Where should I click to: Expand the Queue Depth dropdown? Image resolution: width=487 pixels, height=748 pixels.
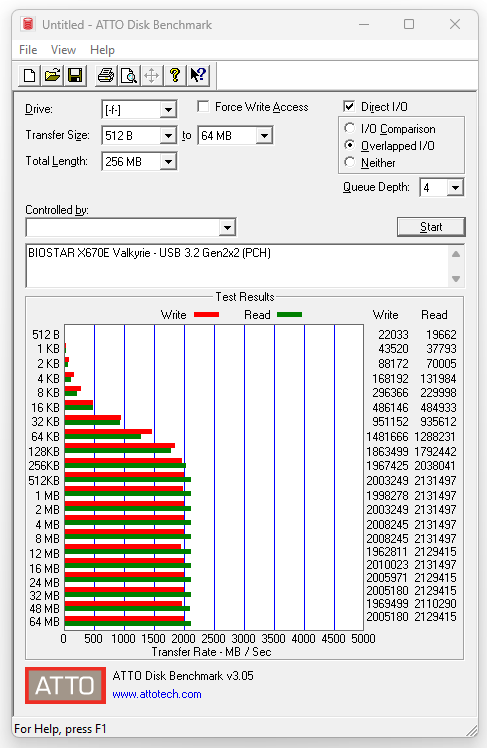pos(455,188)
